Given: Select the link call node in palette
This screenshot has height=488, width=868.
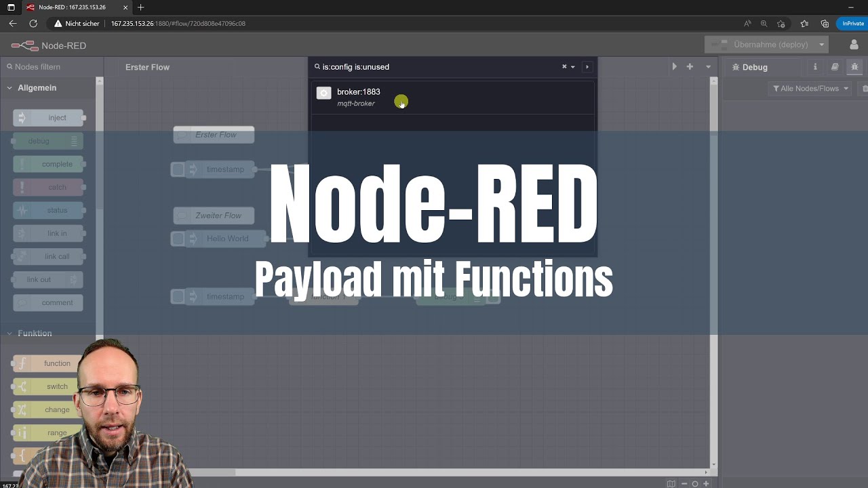Looking at the screenshot, I should tap(49, 256).
